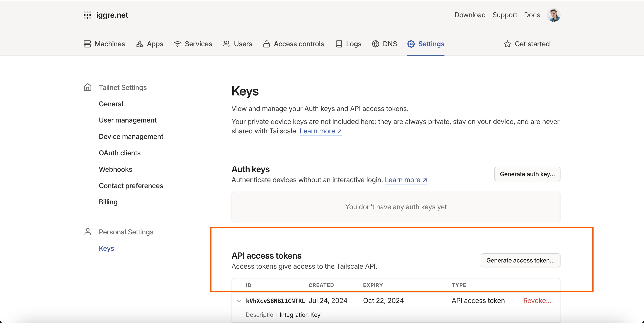
Task: Click the Download link in header
Action: tap(470, 15)
